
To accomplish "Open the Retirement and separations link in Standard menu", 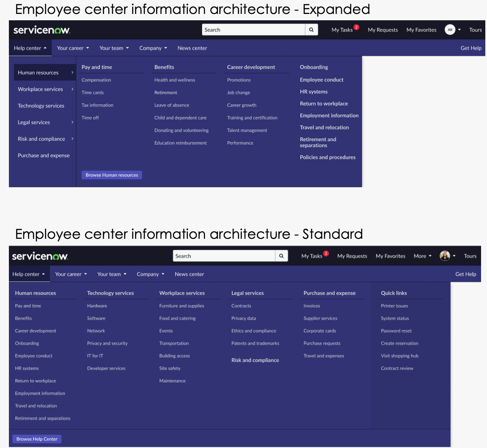I will (x=43, y=418).
